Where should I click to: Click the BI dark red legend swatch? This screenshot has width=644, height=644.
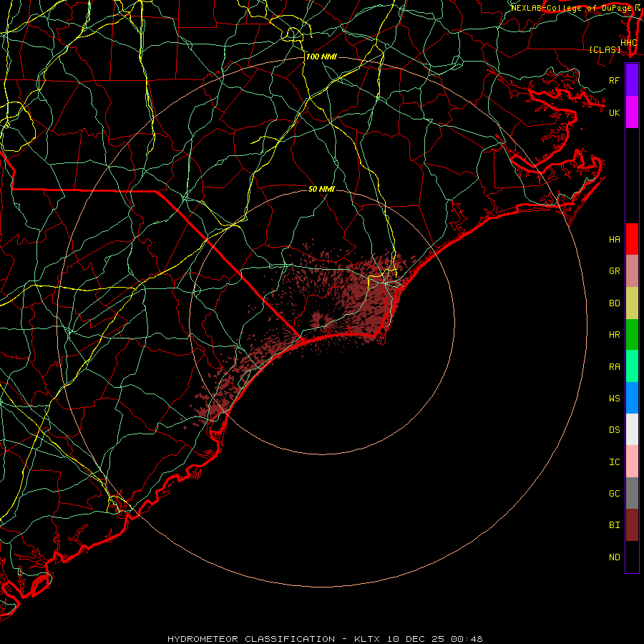point(632,525)
